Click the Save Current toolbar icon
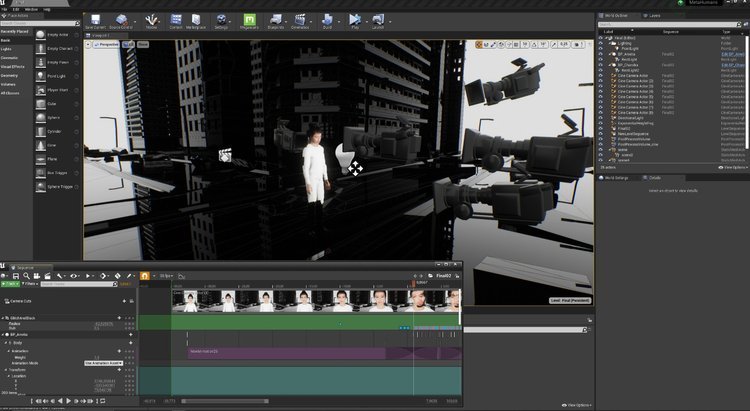 click(95, 19)
